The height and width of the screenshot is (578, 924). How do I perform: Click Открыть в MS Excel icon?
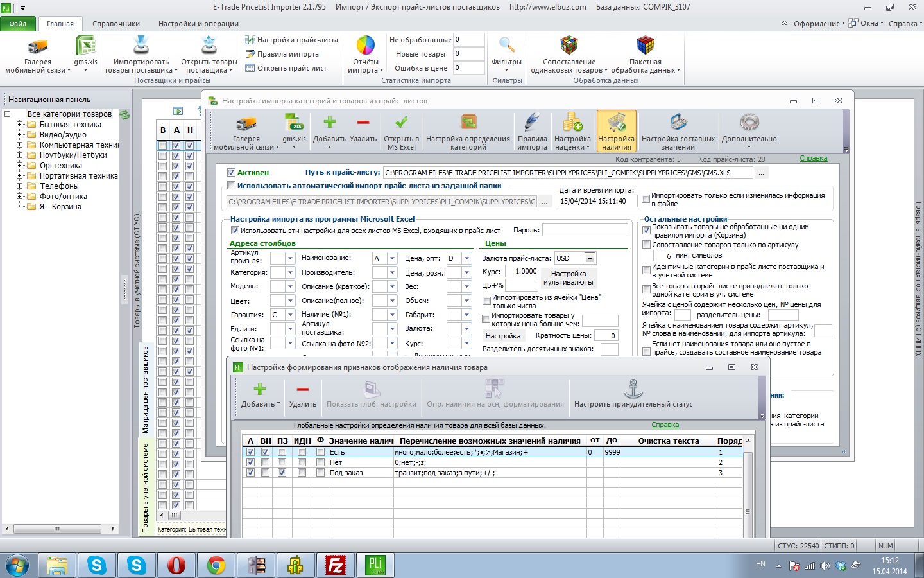click(402, 132)
